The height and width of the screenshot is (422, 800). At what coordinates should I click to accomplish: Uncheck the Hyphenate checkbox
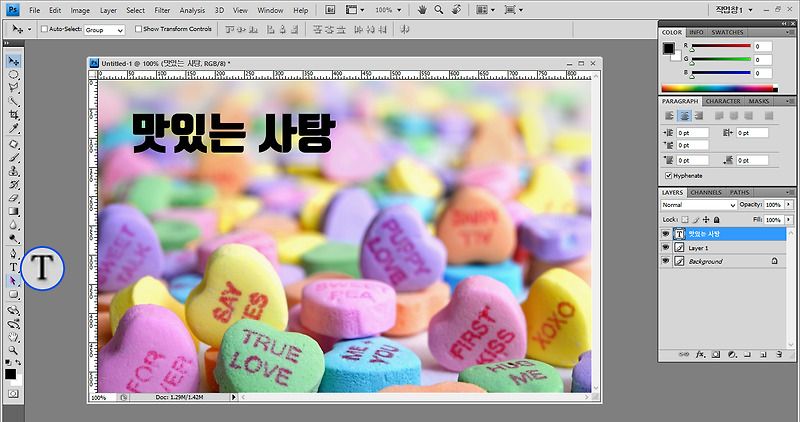tap(669, 174)
